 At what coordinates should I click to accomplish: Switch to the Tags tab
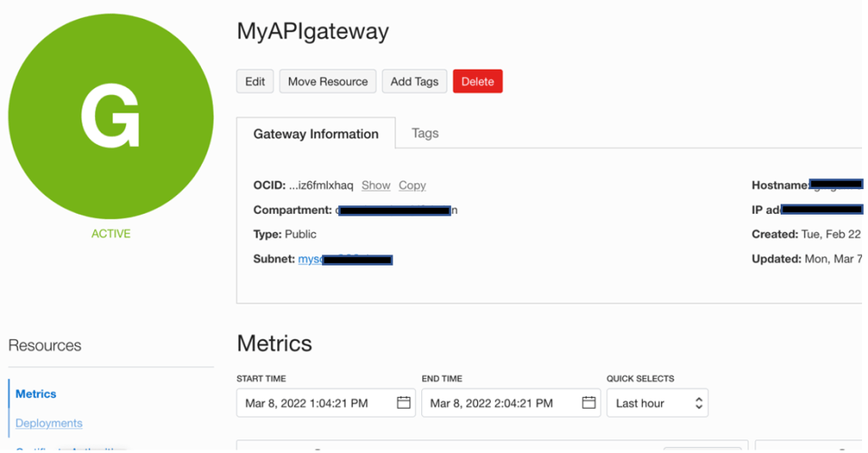(x=425, y=133)
